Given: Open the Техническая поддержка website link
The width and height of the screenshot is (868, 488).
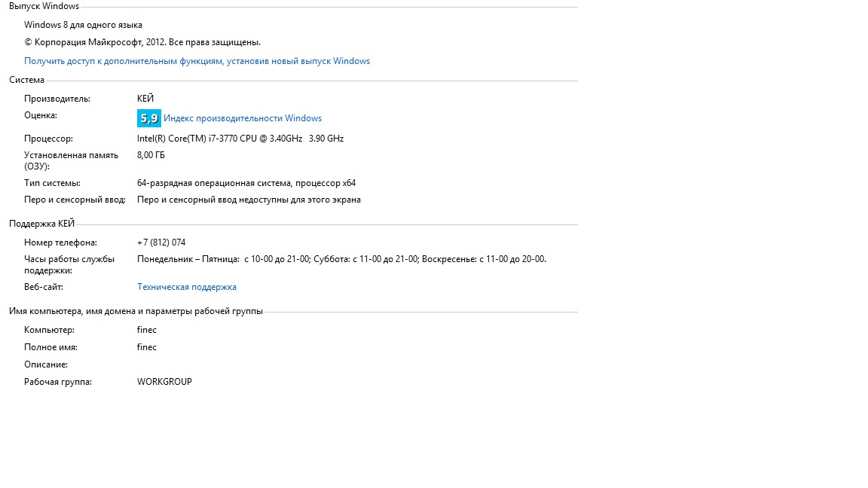Looking at the screenshot, I should point(187,287).
